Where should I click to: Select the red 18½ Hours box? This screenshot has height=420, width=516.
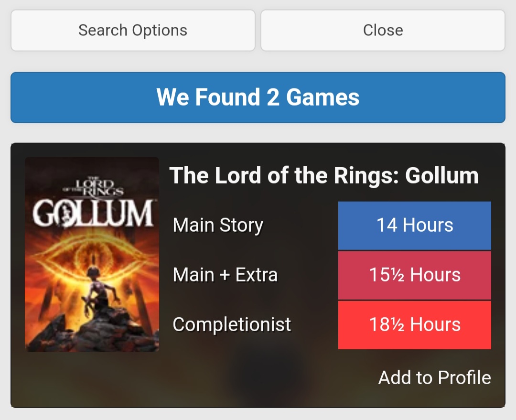414,325
